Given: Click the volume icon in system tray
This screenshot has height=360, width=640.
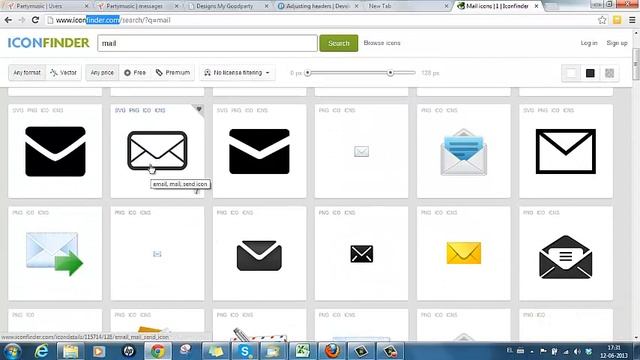Looking at the screenshot, I should (x=577, y=351).
